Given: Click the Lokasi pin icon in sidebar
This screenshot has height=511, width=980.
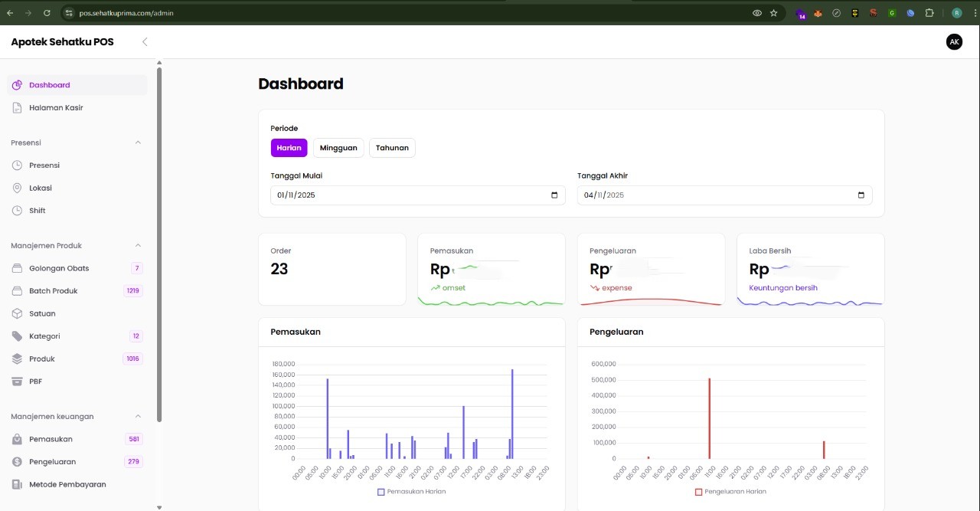Looking at the screenshot, I should [x=18, y=188].
